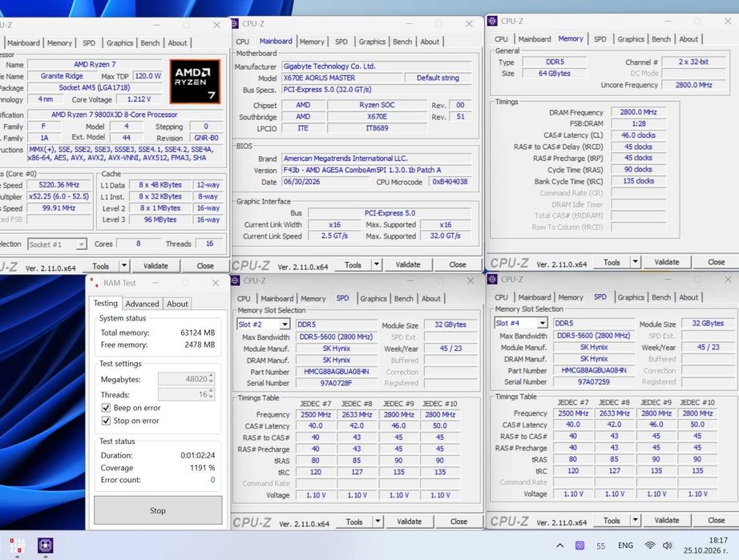Viewport: 739px width, 560px height.
Task: Click serial number 97A07259 field
Action: [593, 382]
